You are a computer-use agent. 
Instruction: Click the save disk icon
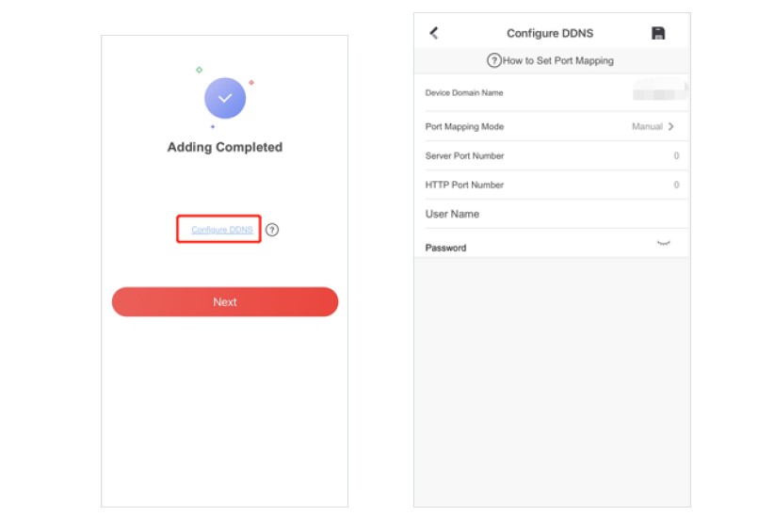pos(658,33)
